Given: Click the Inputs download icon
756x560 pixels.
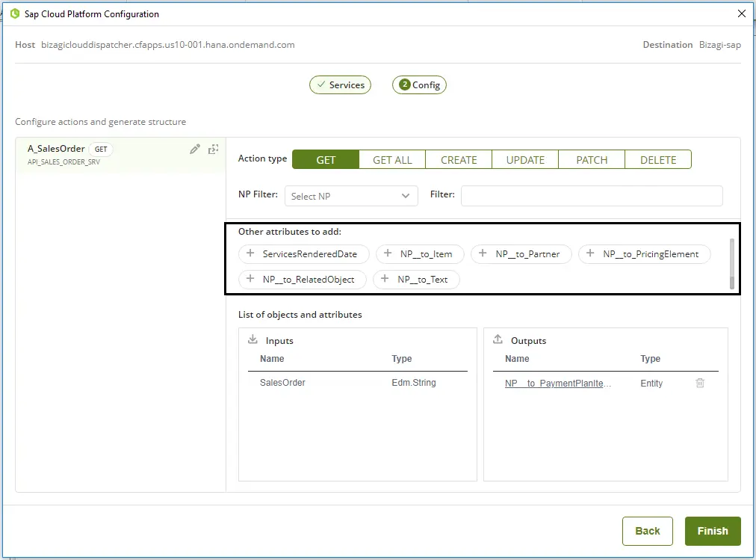Looking at the screenshot, I should (x=252, y=339).
